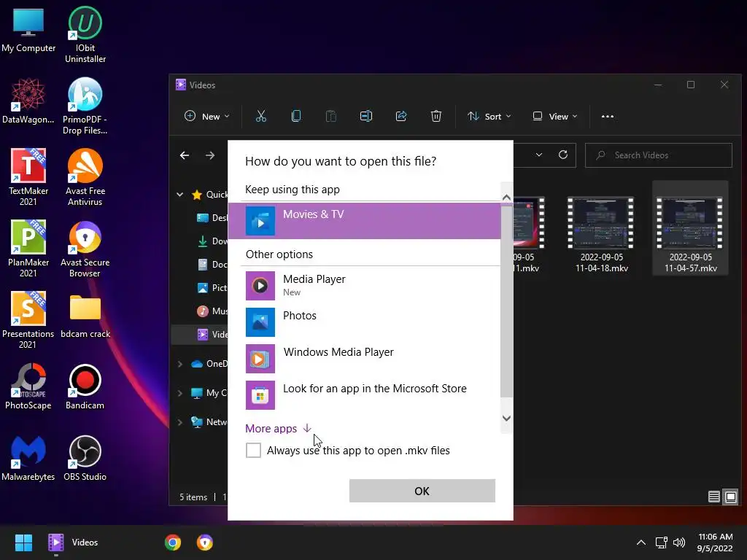The width and height of the screenshot is (747, 560).
Task: Choose Media Player from other options
Action: [365, 285]
